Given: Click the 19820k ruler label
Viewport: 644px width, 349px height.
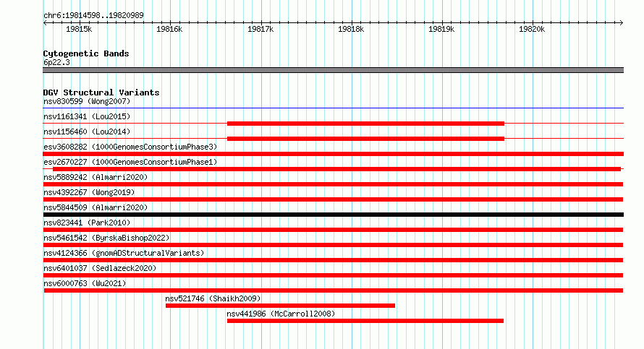Looking at the screenshot, I should tap(532, 29).
